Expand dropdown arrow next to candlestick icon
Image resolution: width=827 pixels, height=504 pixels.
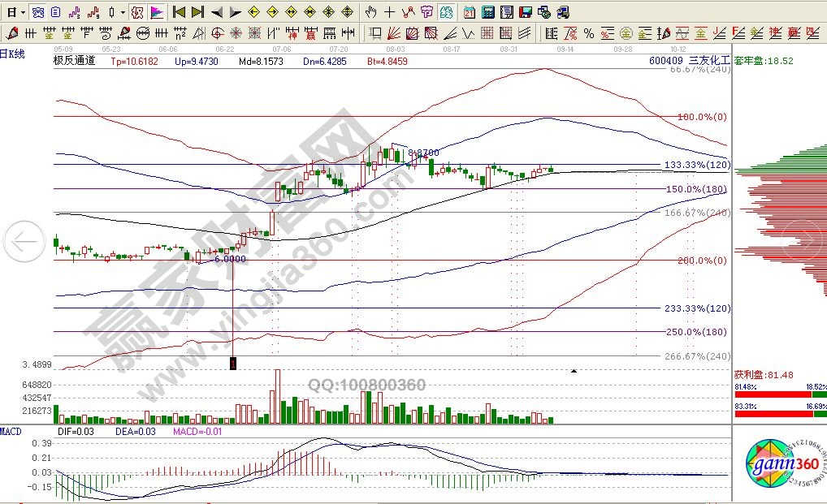coord(123,12)
